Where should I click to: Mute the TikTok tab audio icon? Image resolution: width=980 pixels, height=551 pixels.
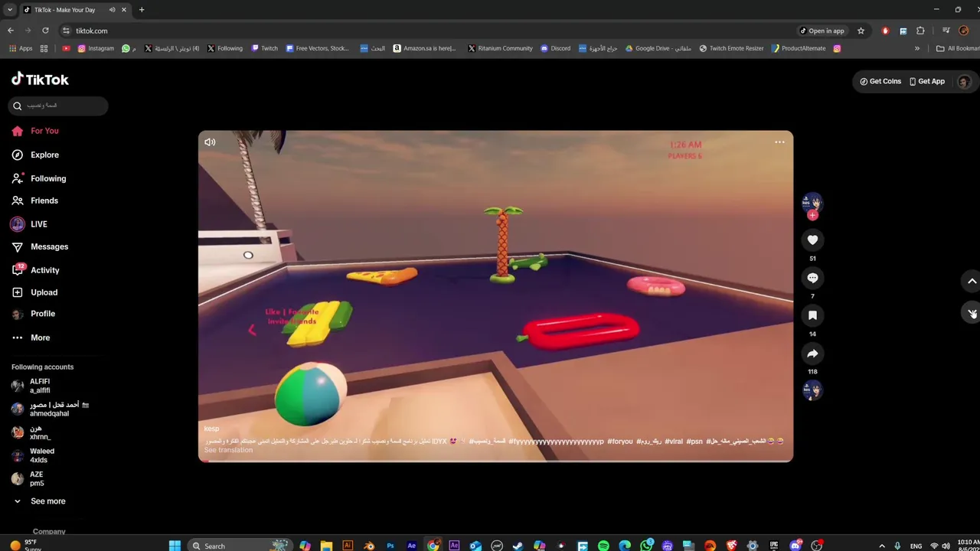point(113,10)
